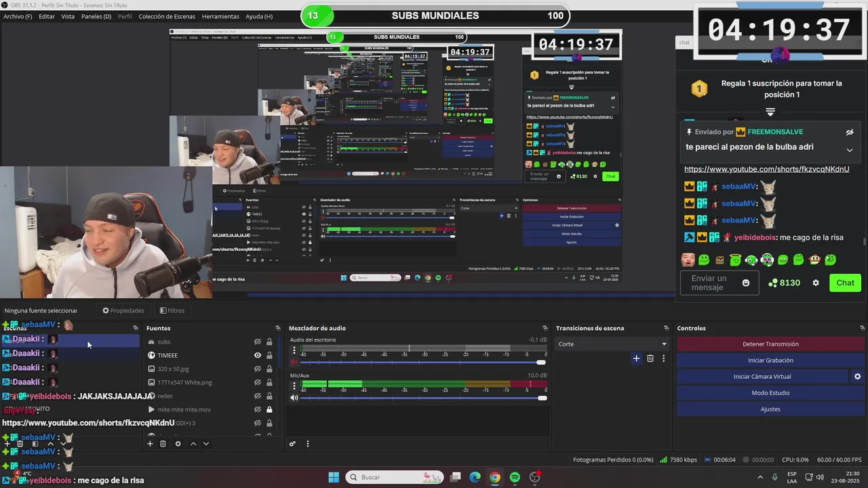
Task: Open Mic/Aux channel options dots
Action: 294,386
